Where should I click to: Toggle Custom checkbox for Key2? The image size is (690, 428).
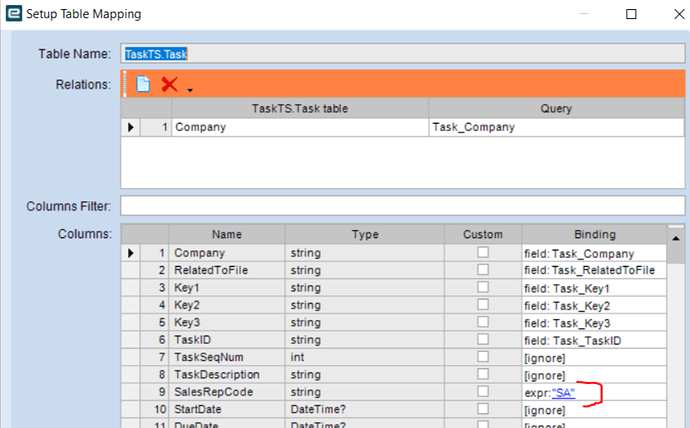483,304
